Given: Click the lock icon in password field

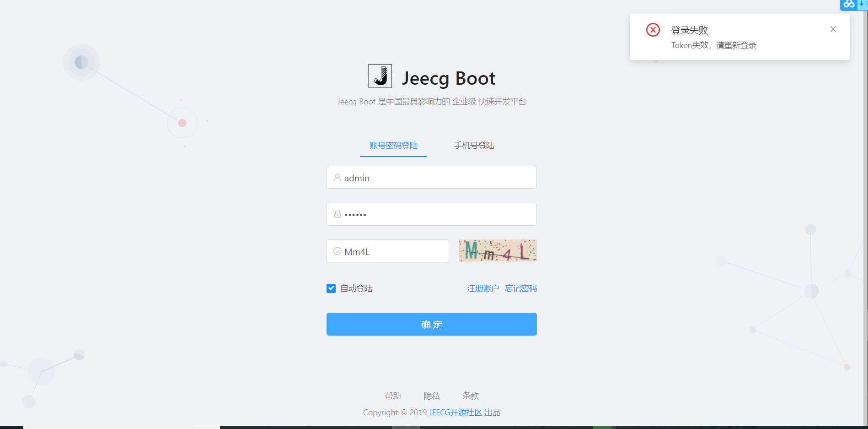Looking at the screenshot, I should 338,214.
